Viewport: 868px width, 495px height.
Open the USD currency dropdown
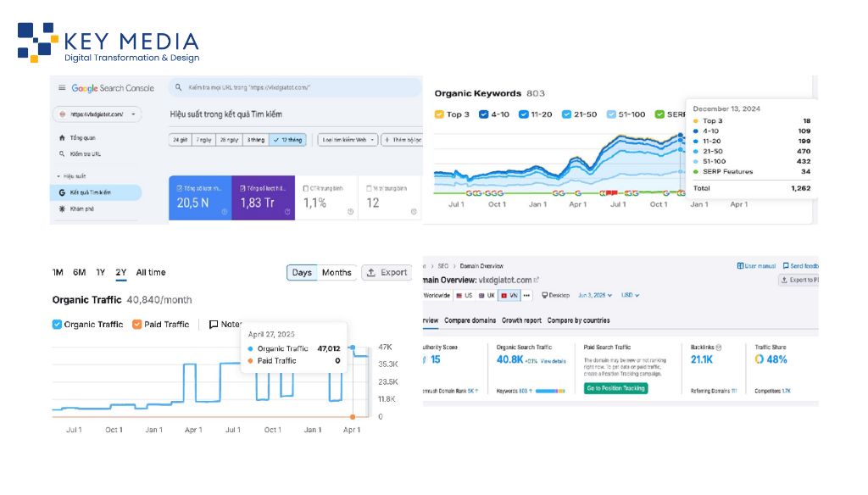click(x=630, y=296)
